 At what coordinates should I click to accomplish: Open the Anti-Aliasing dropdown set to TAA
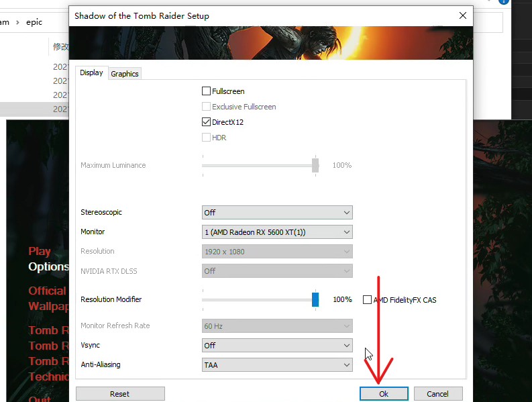tap(277, 365)
